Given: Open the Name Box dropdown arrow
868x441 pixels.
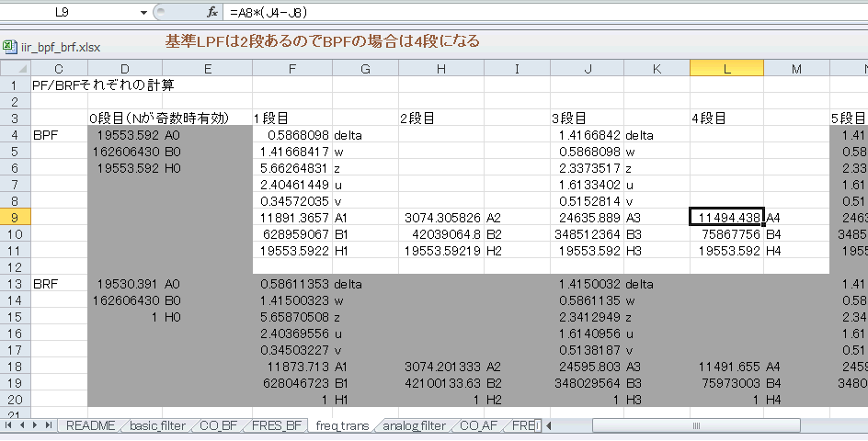Looking at the screenshot, I should point(144,12).
